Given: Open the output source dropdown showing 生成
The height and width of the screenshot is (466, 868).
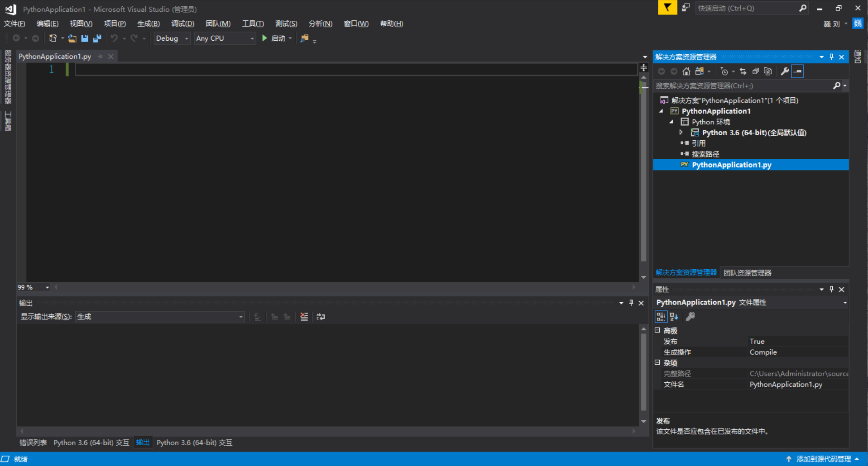Looking at the screenshot, I should [160, 317].
